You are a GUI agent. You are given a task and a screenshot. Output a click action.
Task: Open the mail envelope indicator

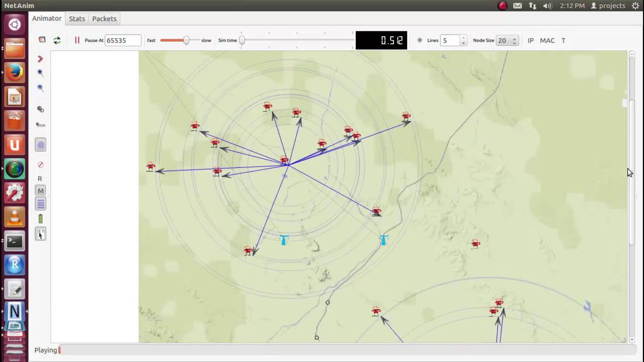tap(518, 6)
